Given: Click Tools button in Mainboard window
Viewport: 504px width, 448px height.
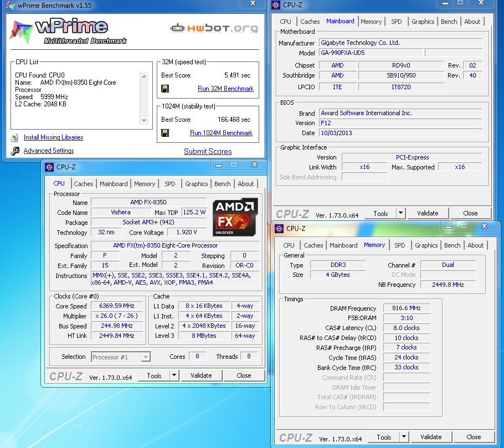Looking at the screenshot, I should (380, 213).
